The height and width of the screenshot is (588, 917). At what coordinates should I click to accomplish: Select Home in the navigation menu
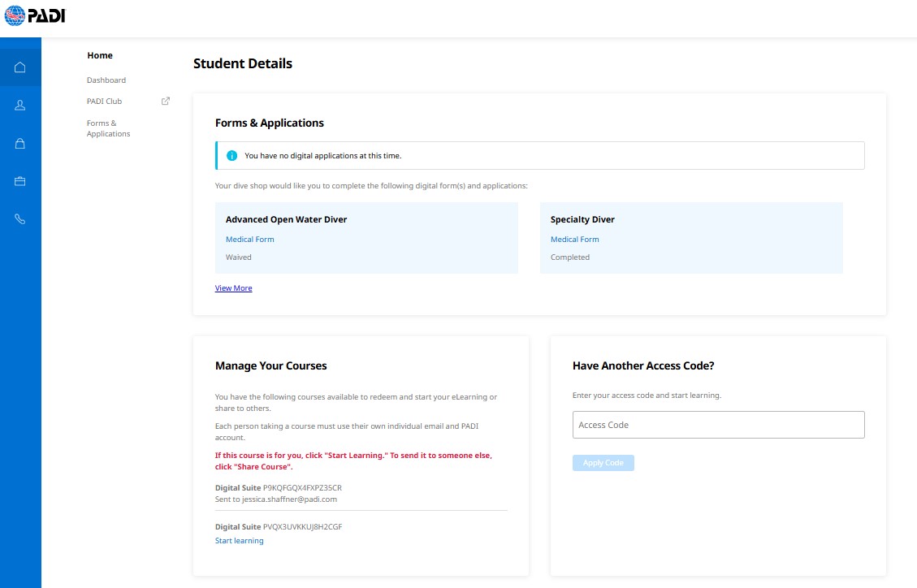[100, 55]
